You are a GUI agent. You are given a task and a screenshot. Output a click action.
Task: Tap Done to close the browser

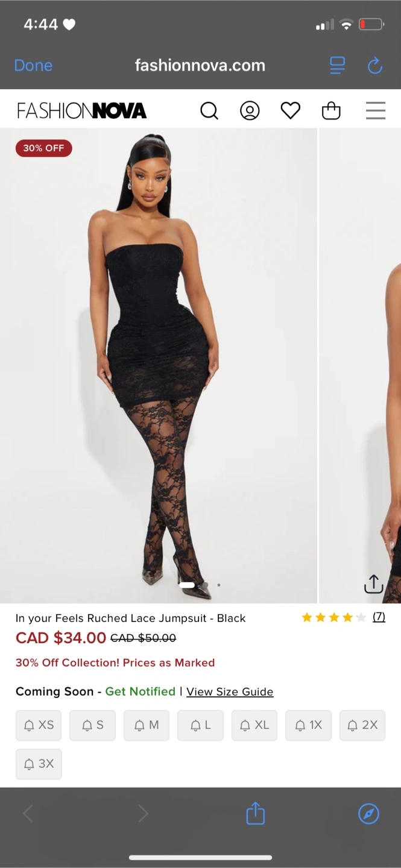pyautogui.click(x=33, y=66)
